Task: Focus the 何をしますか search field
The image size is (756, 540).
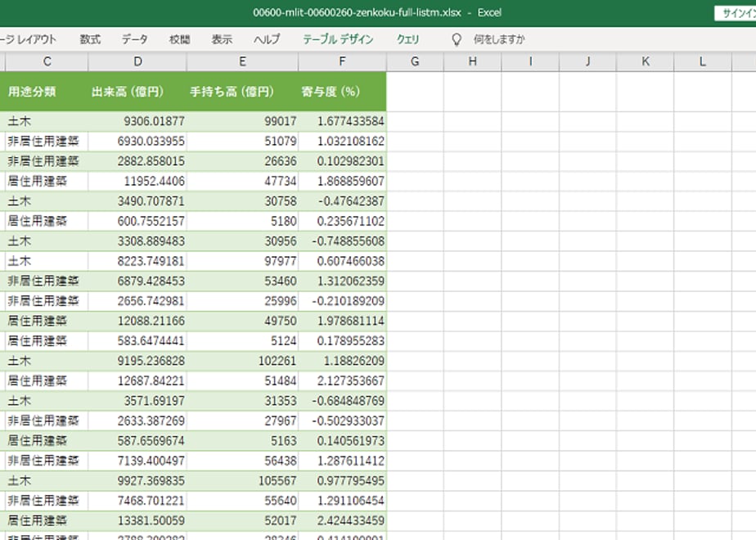Action: tap(499, 39)
